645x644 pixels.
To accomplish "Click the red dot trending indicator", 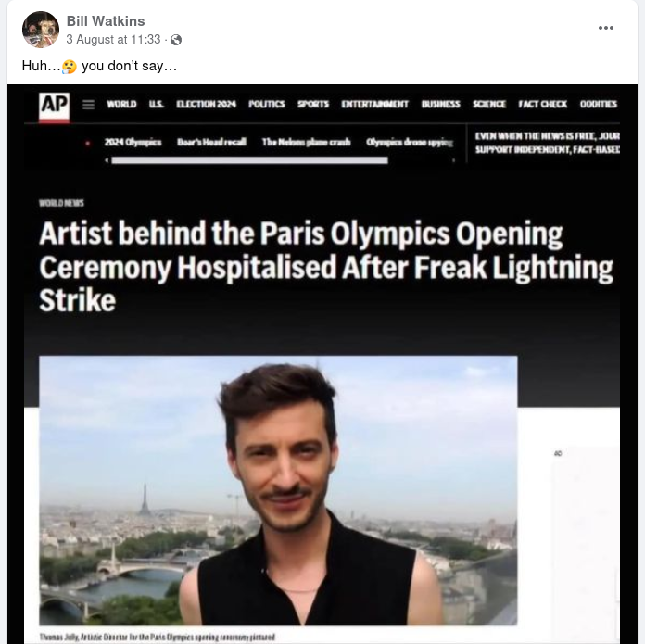I will (x=87, y=143).
